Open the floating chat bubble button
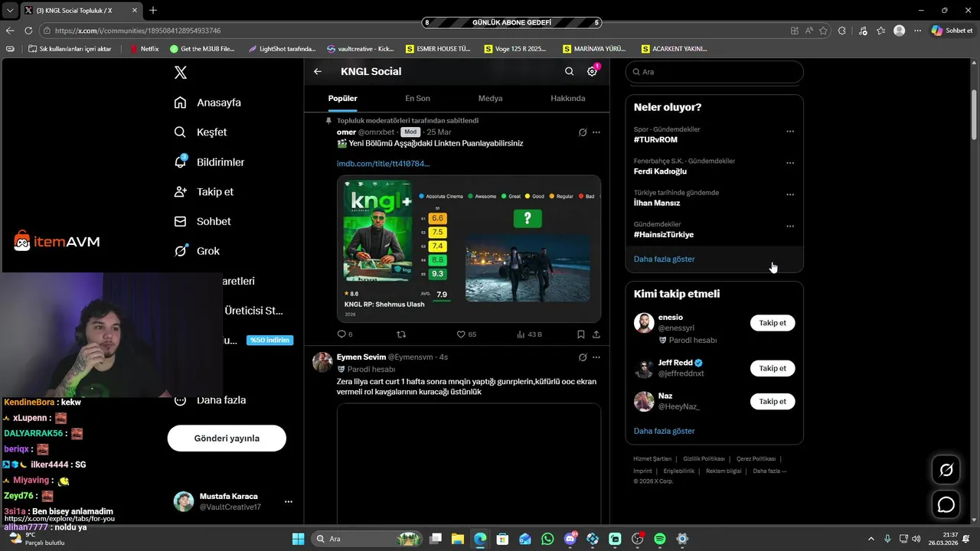 [946, 505]
